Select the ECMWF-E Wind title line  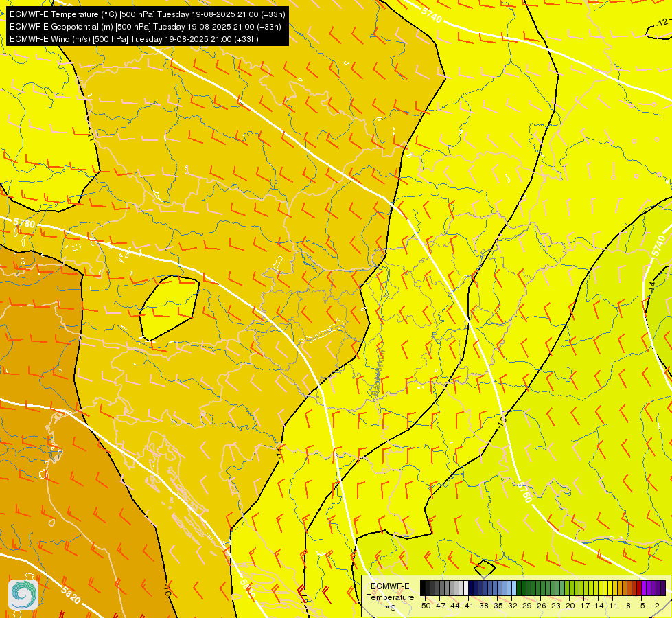(134, 39)
